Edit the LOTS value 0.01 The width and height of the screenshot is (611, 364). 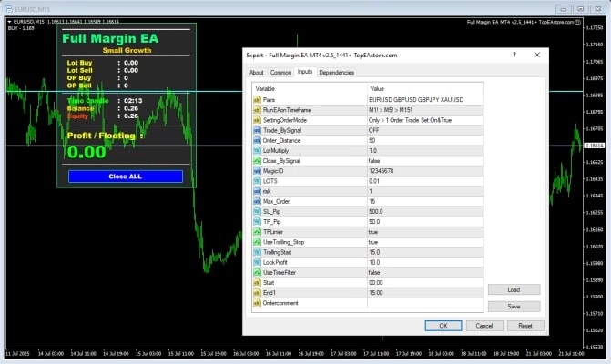(x=425, y=181)
